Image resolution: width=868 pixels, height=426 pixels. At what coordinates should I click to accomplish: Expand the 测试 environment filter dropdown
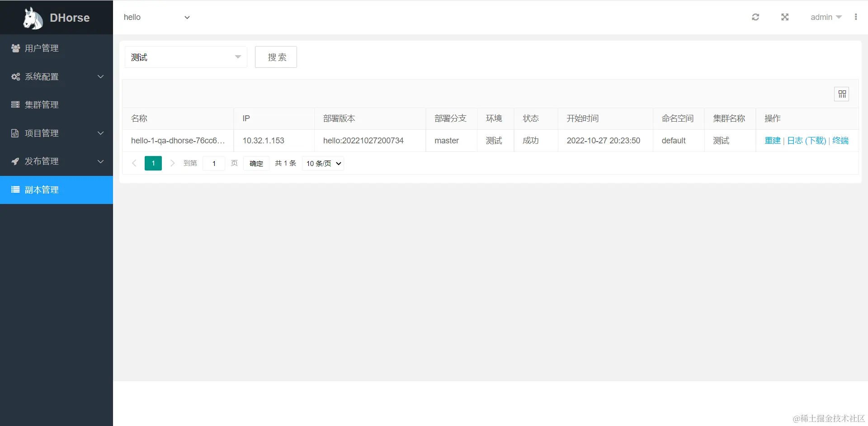click(x=237, y=57)
